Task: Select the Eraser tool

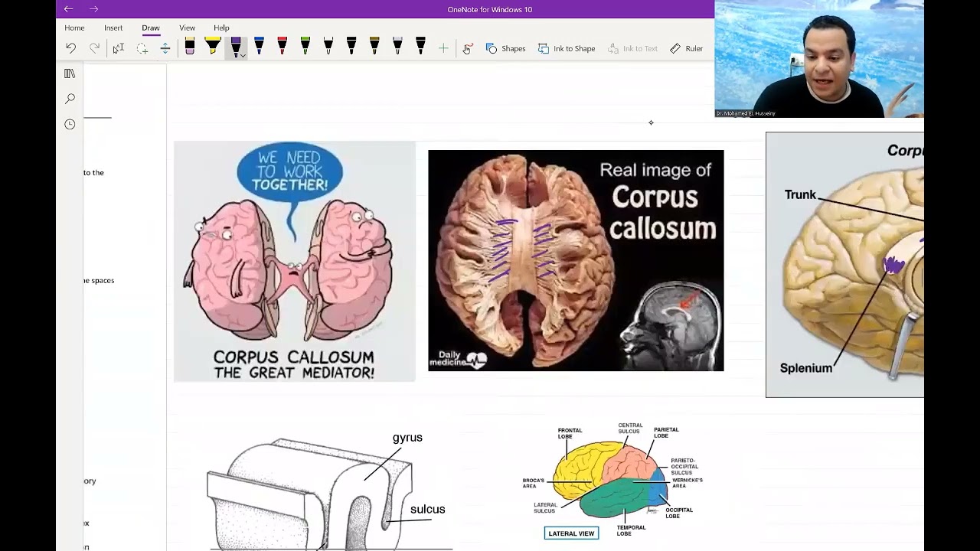Action: [x=190, y=47]
